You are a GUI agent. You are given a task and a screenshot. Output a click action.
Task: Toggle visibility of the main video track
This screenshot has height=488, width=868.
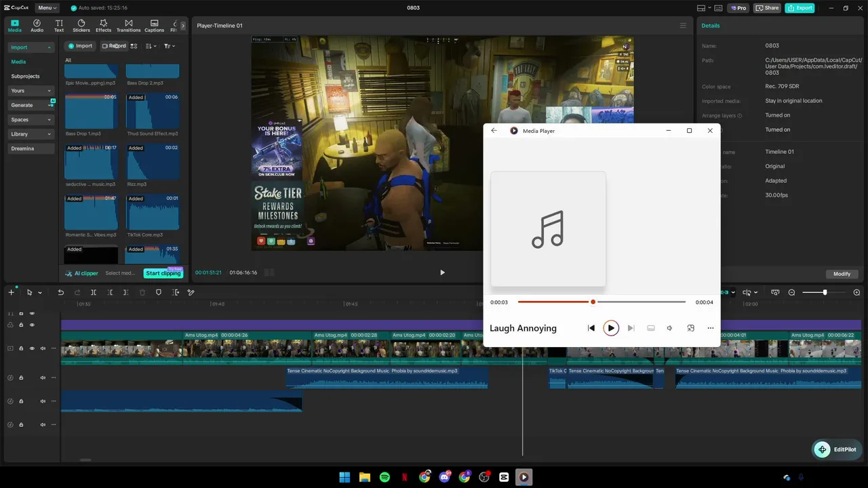32,348
